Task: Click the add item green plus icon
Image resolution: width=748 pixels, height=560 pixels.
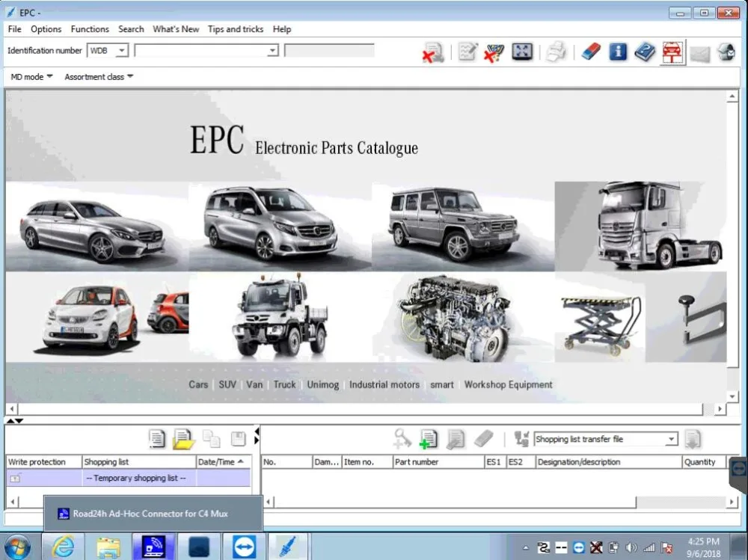Action: [428, 440]
